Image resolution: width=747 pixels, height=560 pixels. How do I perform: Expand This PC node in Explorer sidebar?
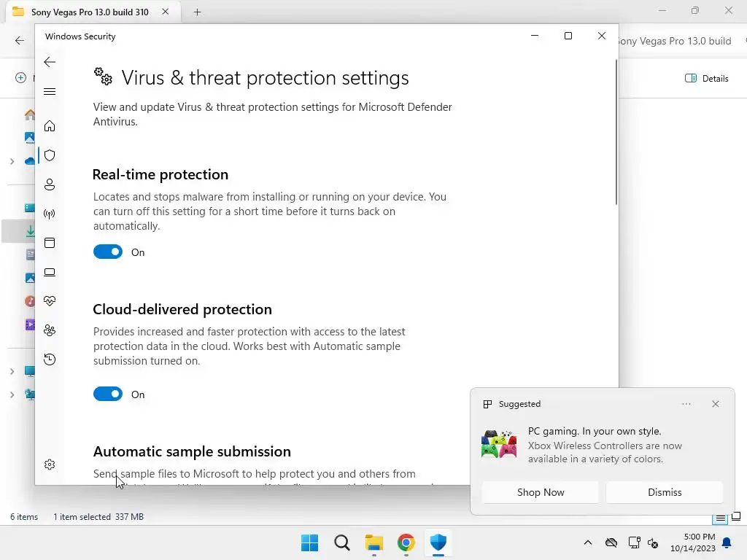12,371
